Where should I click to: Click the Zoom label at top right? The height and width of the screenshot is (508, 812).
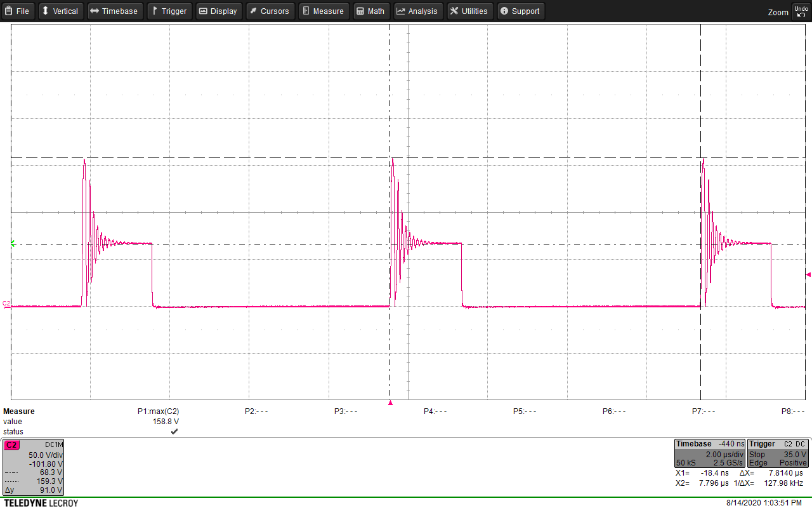pyautogui.click(x=778, y=12)
